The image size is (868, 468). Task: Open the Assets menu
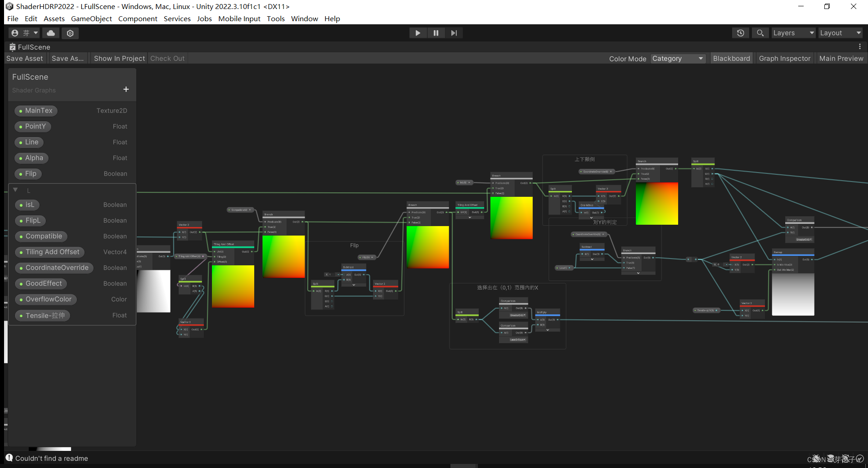54,18
